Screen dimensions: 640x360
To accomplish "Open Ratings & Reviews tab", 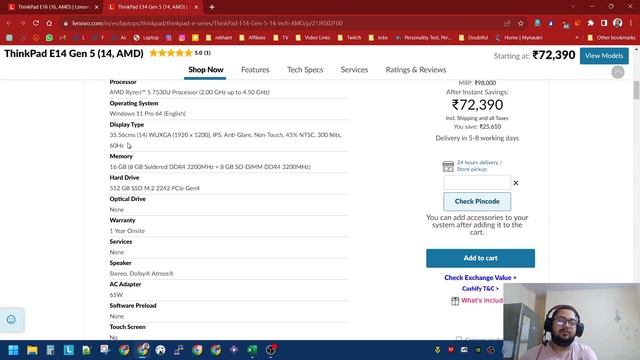I will [x=416, y=70].
